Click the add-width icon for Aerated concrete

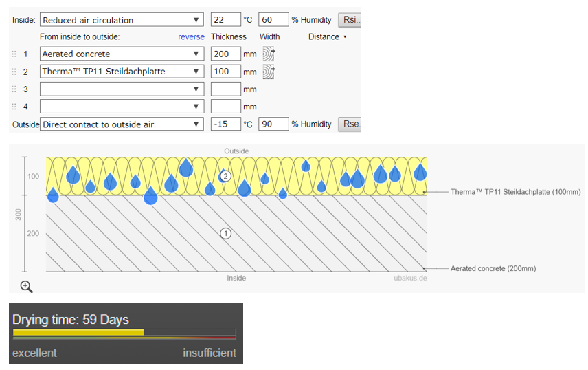[x=268, y=54]
